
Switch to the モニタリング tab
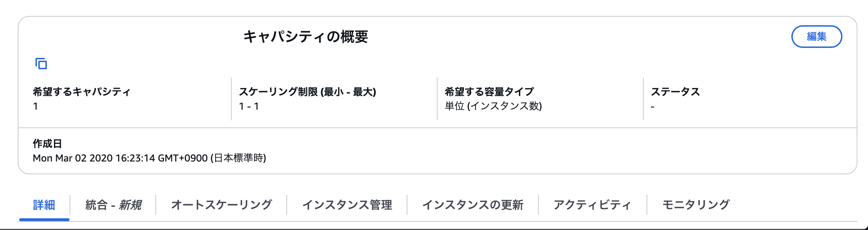[x=695, y=204]
